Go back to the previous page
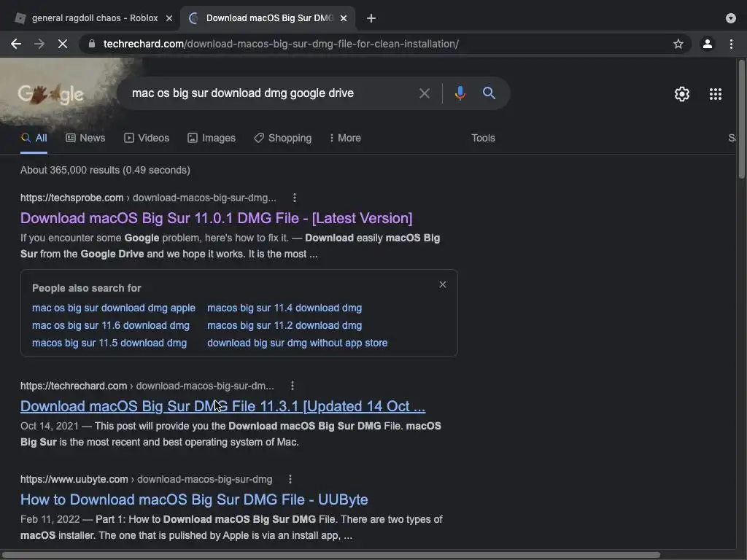Viewport: 747px width, 560px height. click(x=16, y=44)
